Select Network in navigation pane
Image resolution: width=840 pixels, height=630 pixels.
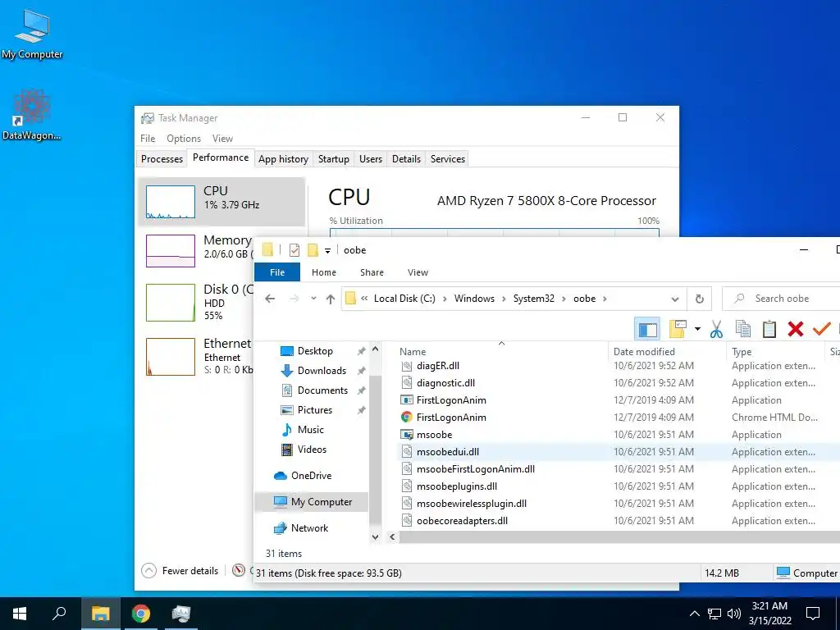pos(309,528)
